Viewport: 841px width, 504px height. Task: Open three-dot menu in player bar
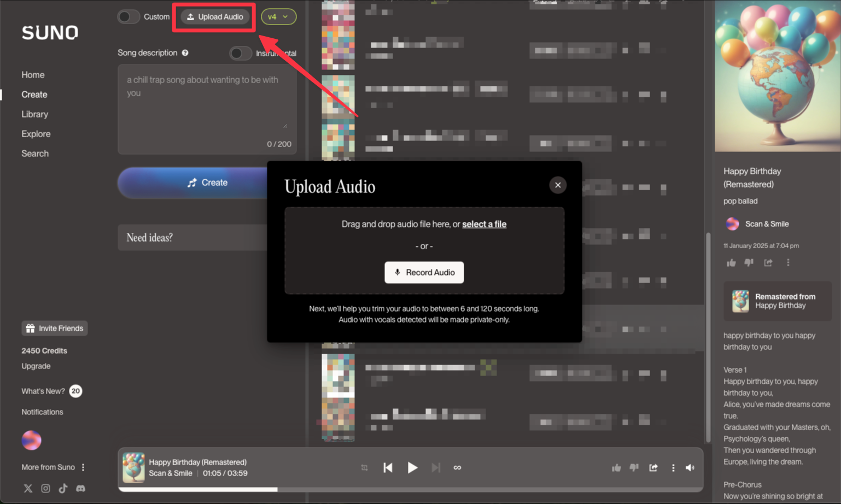pyautogui.click(x=673, y=467)
